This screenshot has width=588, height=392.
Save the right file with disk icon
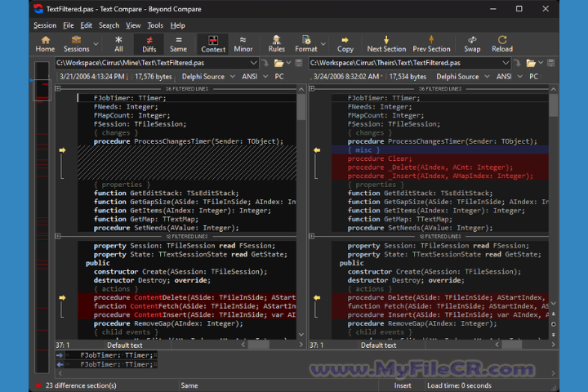point(551,63)
